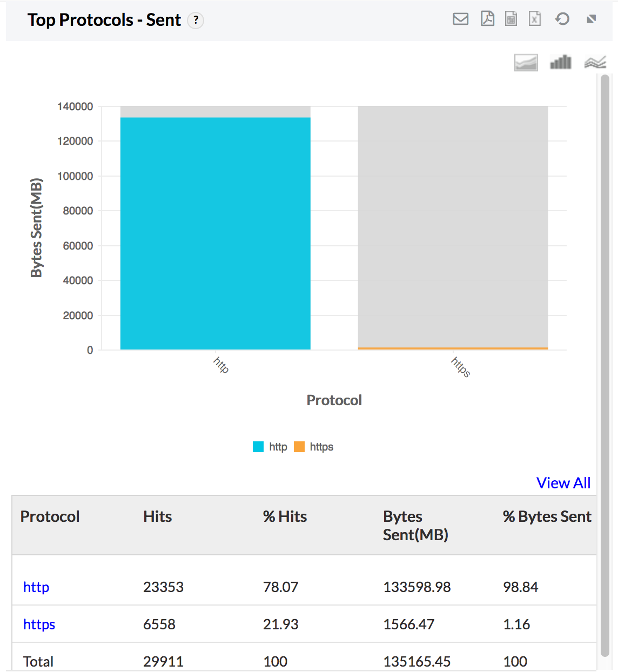This screenshot has height=672, width=618.
Task: Refresh the Top Protocols widget
Action: pyautogui.click(x=562, y=19)
